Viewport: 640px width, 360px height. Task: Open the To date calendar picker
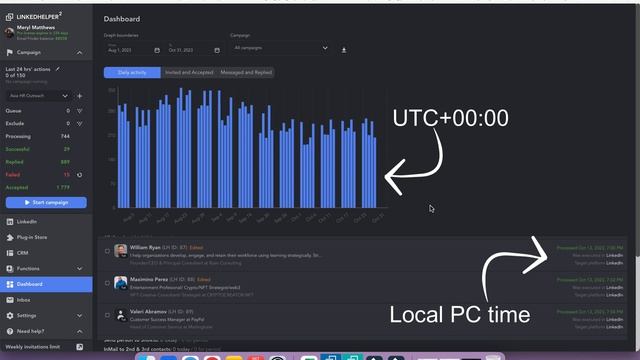pos(217,50)
